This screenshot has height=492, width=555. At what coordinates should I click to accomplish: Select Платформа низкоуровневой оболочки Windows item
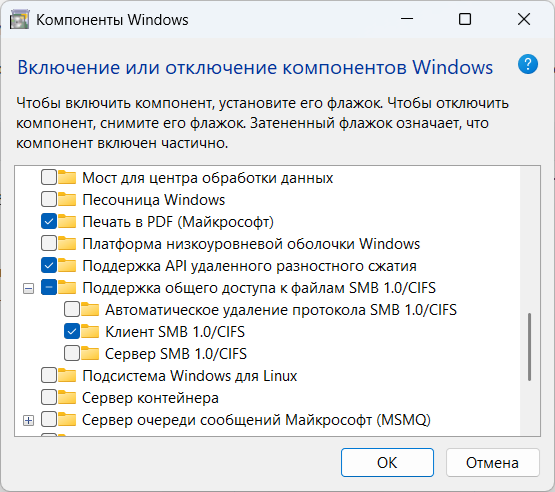coord(251,244)
